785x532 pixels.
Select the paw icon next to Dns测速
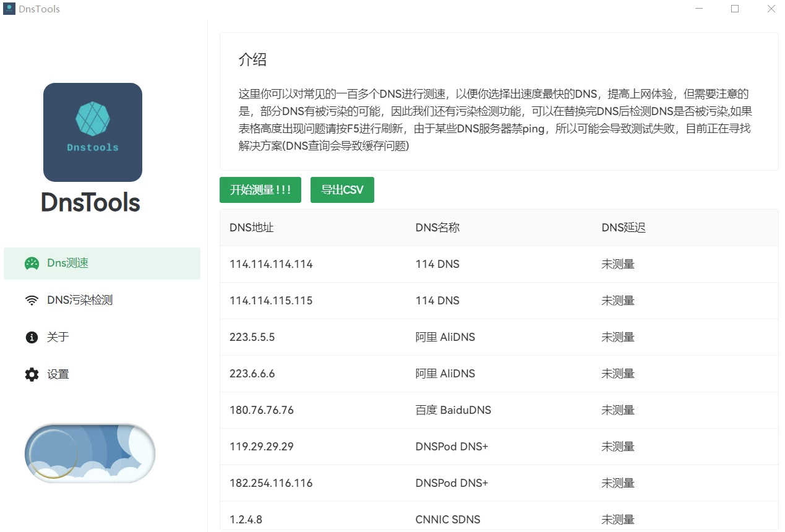(32, 262)
